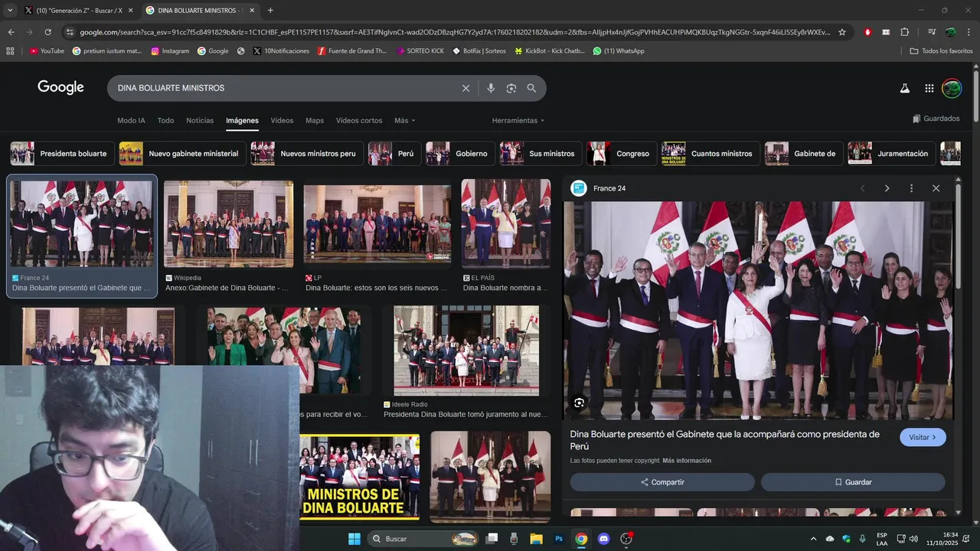Open the Guardados saved items link

click(936, 119)
